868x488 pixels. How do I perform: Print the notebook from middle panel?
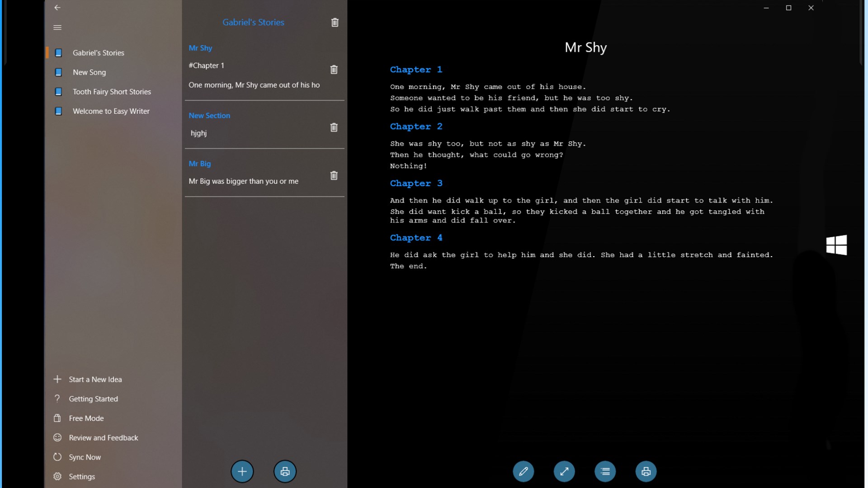tap(285, 472)
